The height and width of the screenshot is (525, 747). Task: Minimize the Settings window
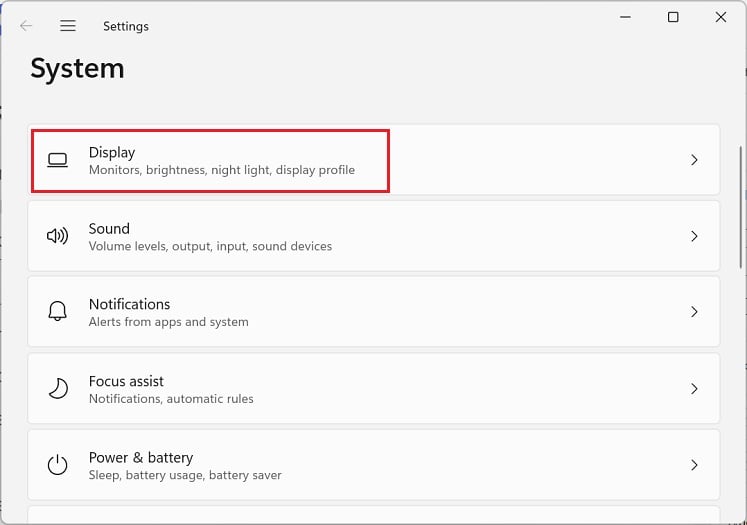(x=626, y=17)
